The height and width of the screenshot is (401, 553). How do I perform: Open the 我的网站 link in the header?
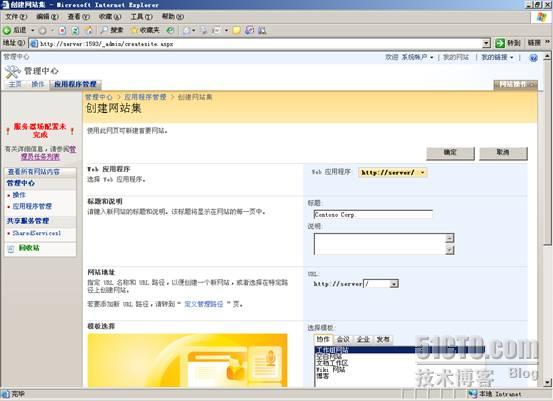[x=456, y=57]
